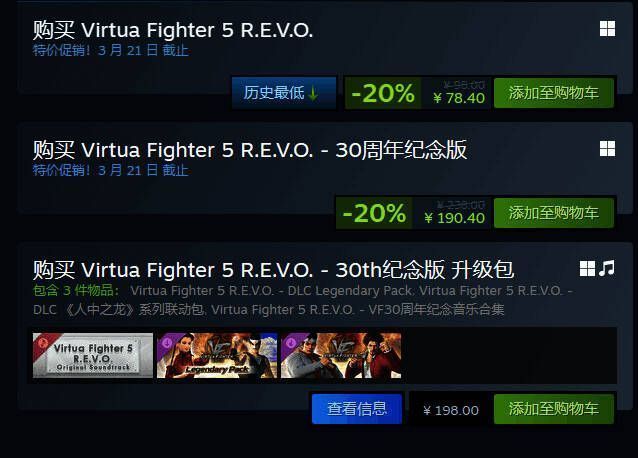Click the music note soundtrack icon
Image resolution: width=638 pixels, height=458 pixels.
click(x=607, y=268)
